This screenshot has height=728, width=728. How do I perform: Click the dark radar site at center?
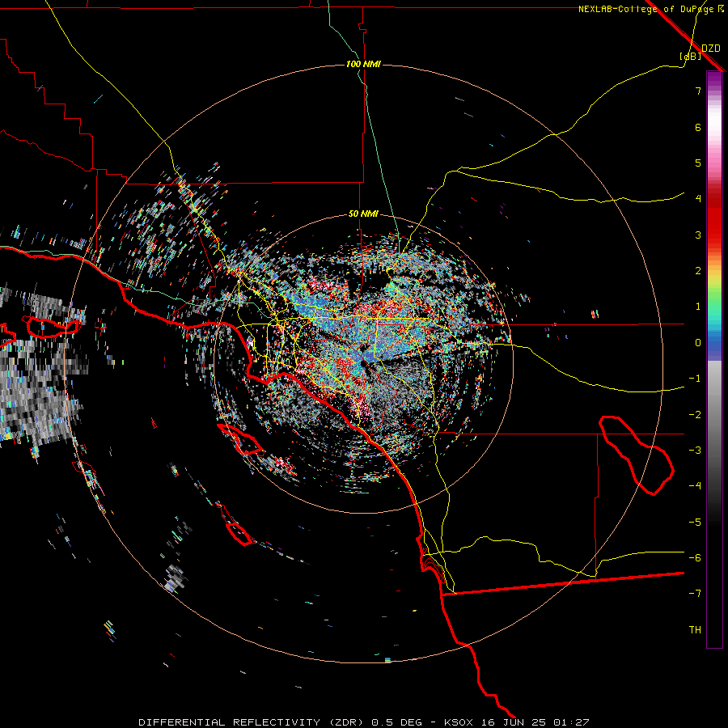(x=364, y=363)
